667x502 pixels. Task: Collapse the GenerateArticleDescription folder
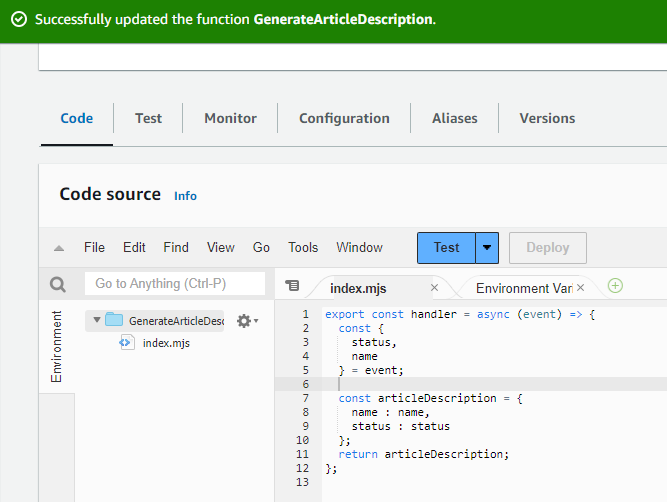pyautogui.click(x=96, y=321)
